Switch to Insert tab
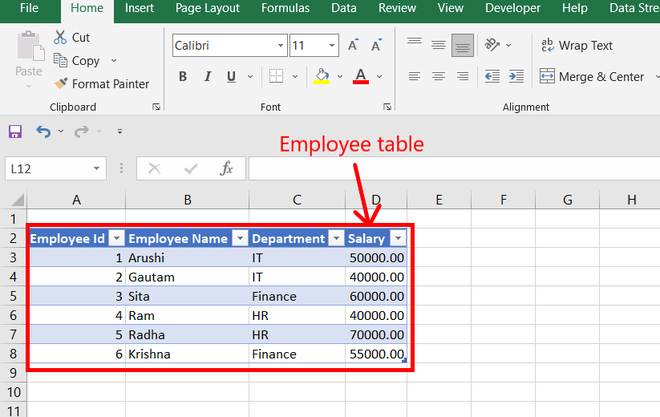Screen dimensions: 660x417 click(139, 8)
